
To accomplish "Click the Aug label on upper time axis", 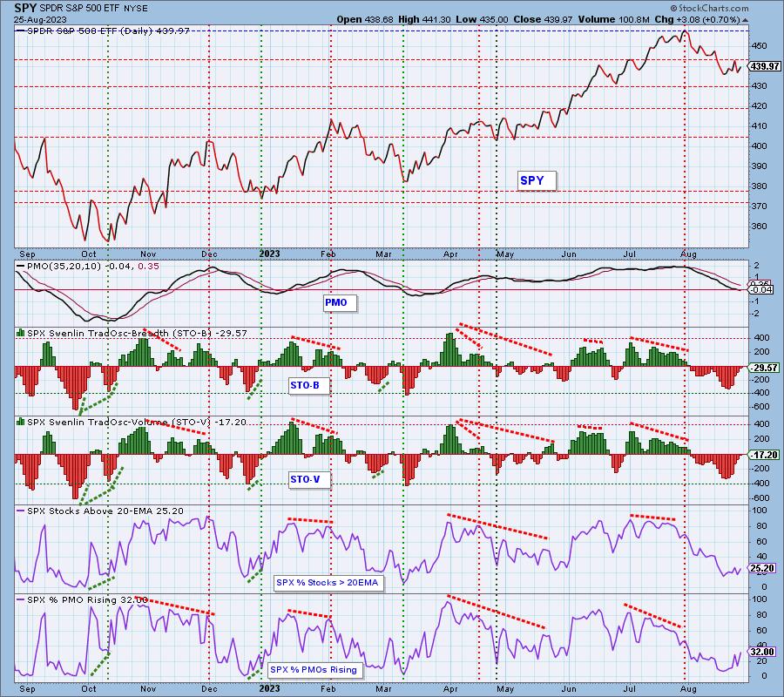I will pos(688,254).
